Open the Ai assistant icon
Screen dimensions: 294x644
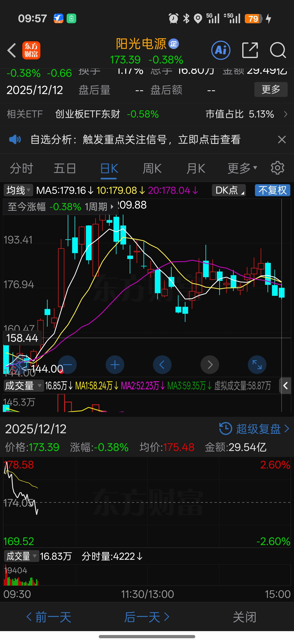point(221,50)
